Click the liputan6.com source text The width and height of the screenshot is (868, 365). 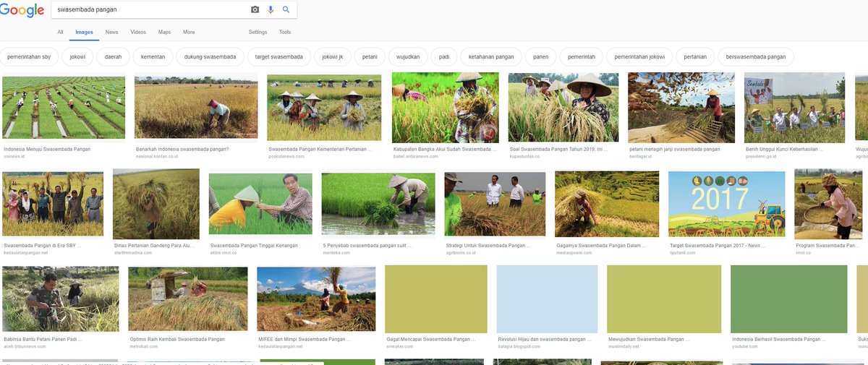(x=682, y=252)
